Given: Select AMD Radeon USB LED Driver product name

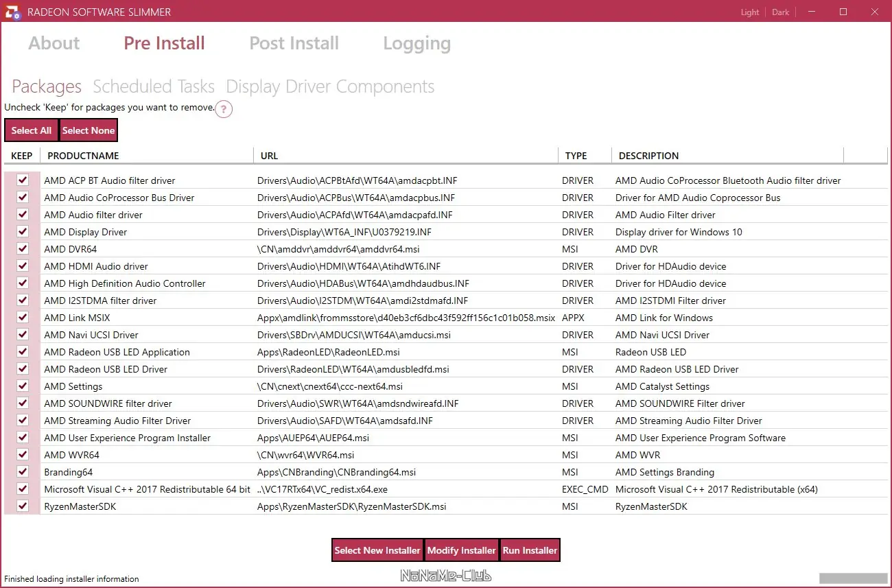Looking at the screenshot, I should pos(106,369).
